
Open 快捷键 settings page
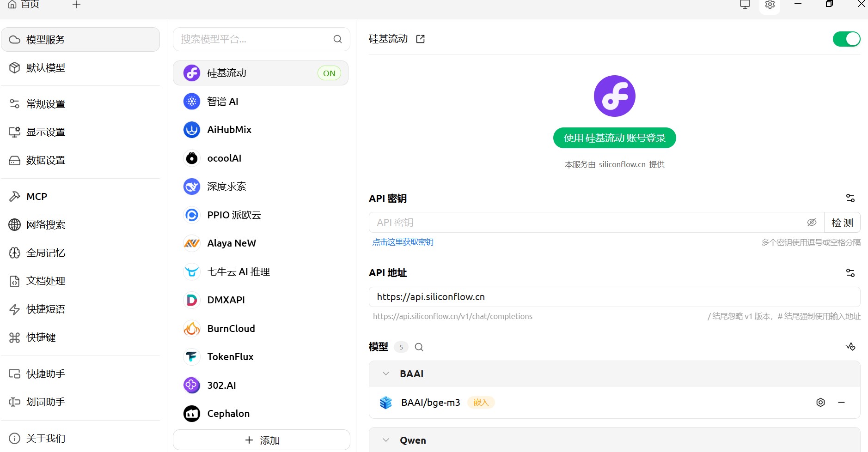click(80, 337)
